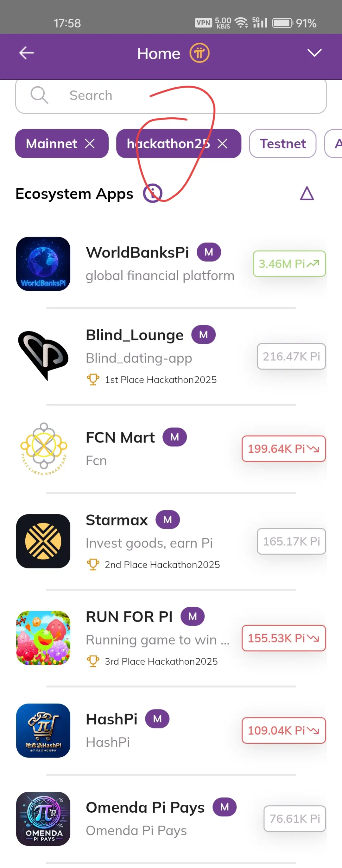Expand the header dropdown chevron
This screenshot has width=342, height=868.
pyautogui.click(x=314, y=53)
